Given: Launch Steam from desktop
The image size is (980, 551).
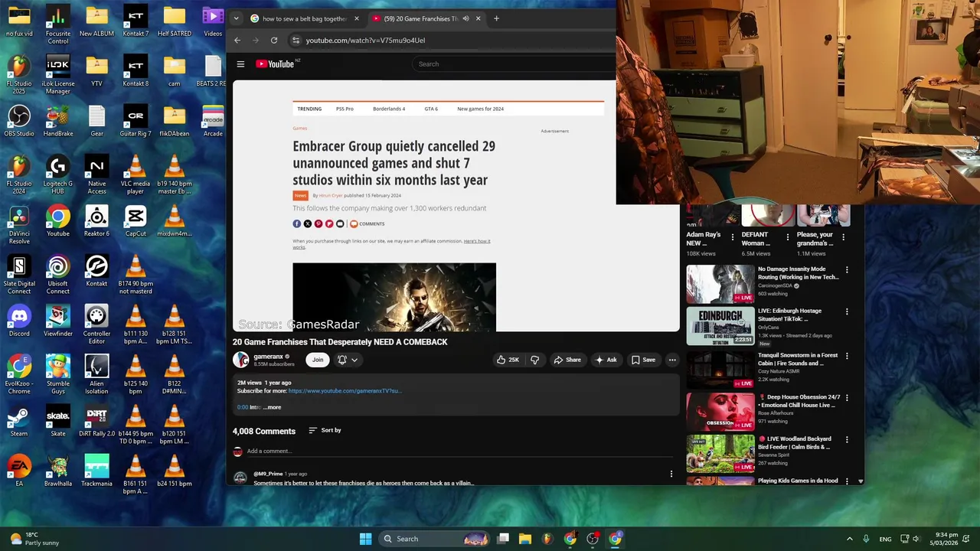Looking at the screenshot, I should (x=19, y=422).
